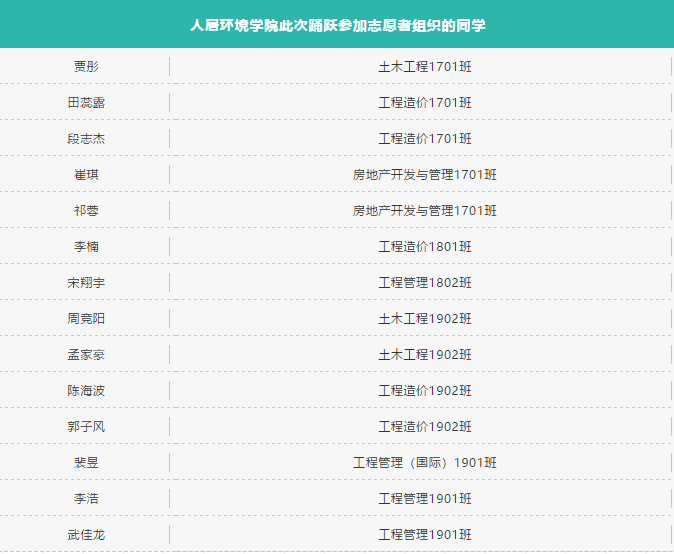The width and height of the screenshot is (674, 554).
Task: Click 工程造价1902班 in 陈海波's row
Action: [425, 390]
